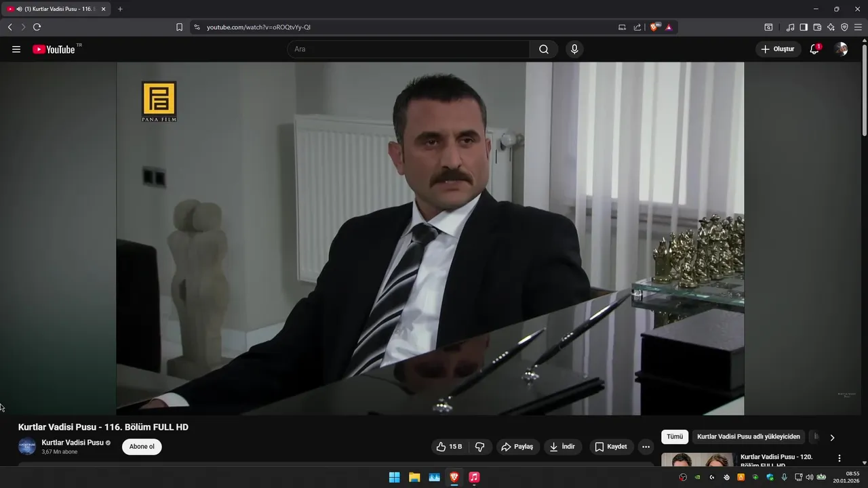Open the browser main menu
The width and height of the screenshot is (868, 488).
click(x=858, y=27)
